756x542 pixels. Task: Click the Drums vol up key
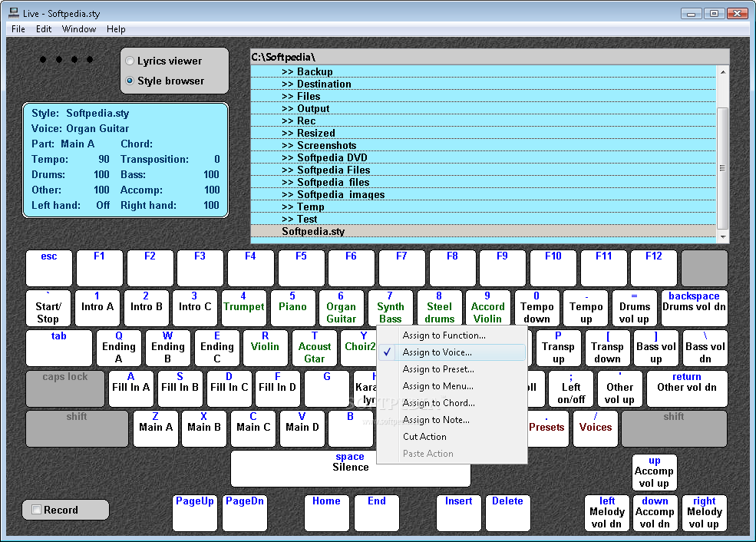(x=635, y=308)
